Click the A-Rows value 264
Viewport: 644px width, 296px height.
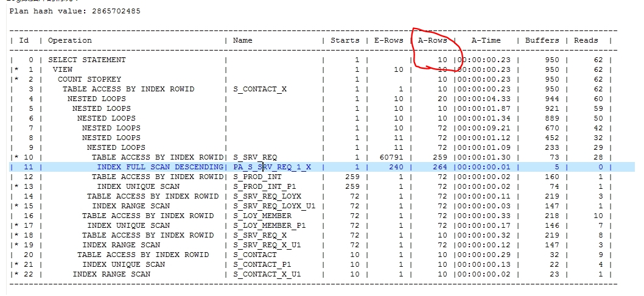click(440, 167)
